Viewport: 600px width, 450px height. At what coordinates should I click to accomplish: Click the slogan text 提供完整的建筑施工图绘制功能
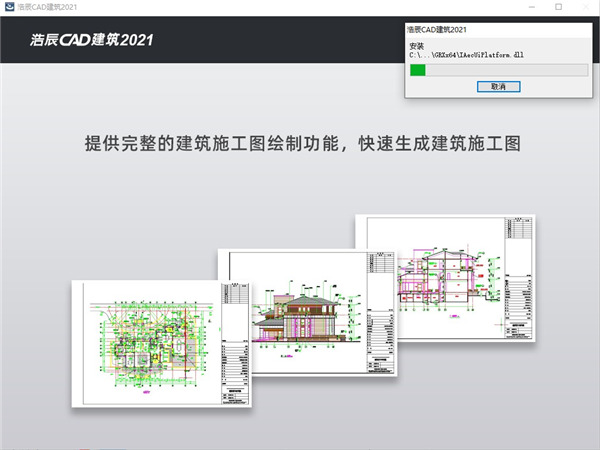(212, 143)
